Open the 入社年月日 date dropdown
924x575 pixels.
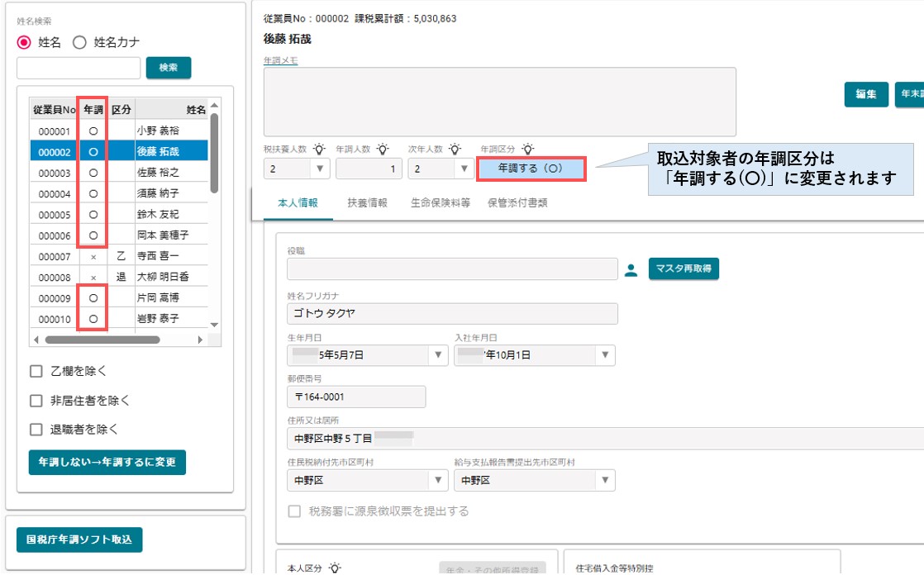[605, 355]
